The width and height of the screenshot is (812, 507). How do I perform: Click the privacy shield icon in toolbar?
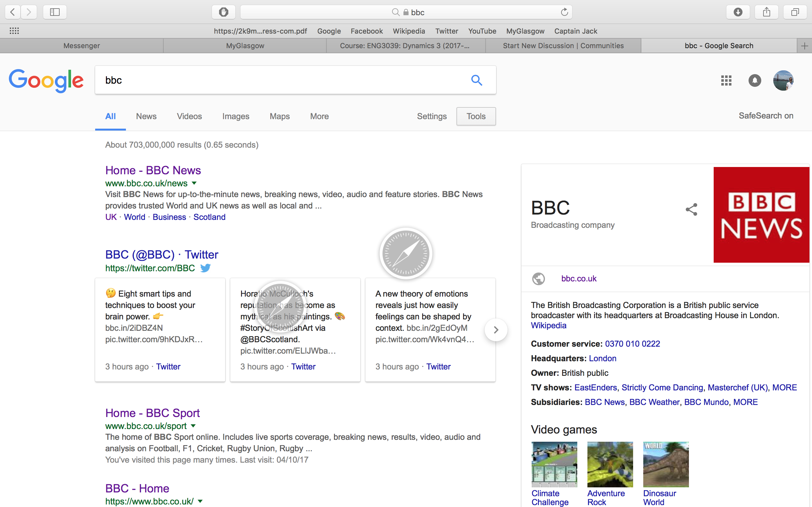pos(224,12)
